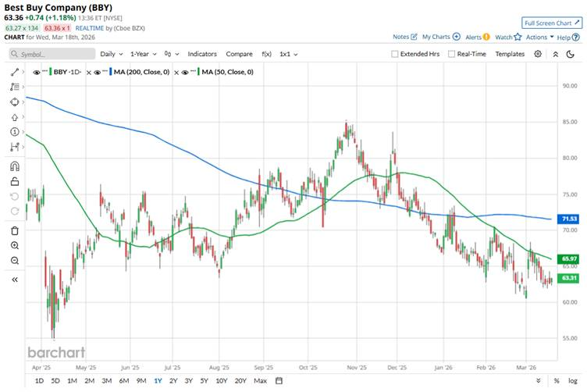Click the lock drawings icon

pyautogui.click(x=15, y=181)
